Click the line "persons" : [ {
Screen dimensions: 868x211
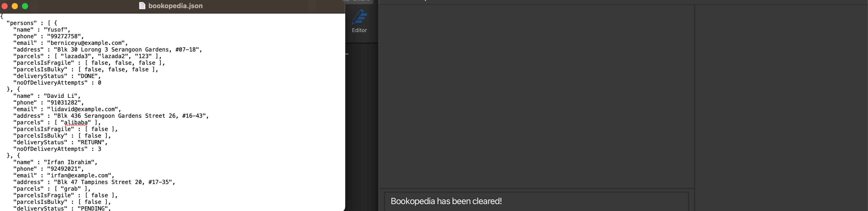[x=32, y=23]
